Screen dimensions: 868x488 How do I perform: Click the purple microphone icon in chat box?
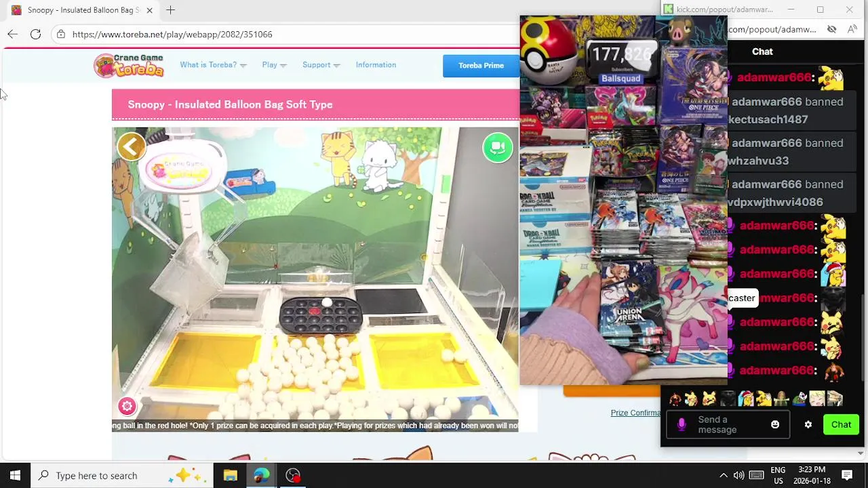point(682,425)
